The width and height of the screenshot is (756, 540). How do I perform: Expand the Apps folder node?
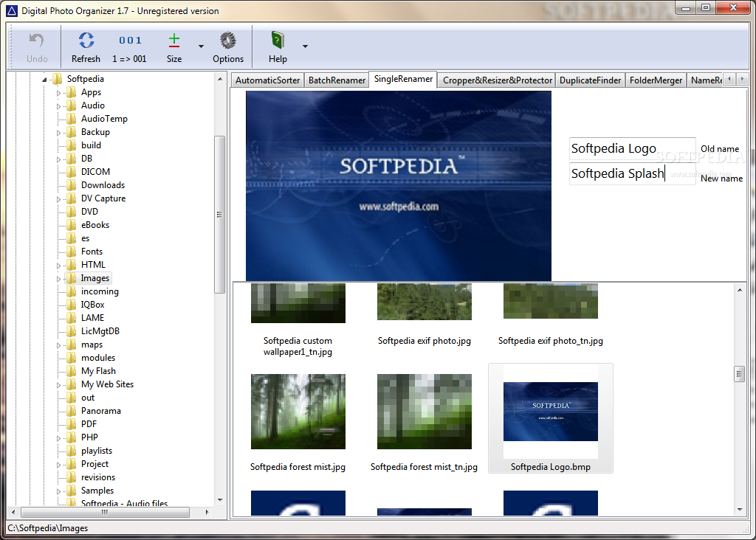pyautogui.click(x=59, y=93)
